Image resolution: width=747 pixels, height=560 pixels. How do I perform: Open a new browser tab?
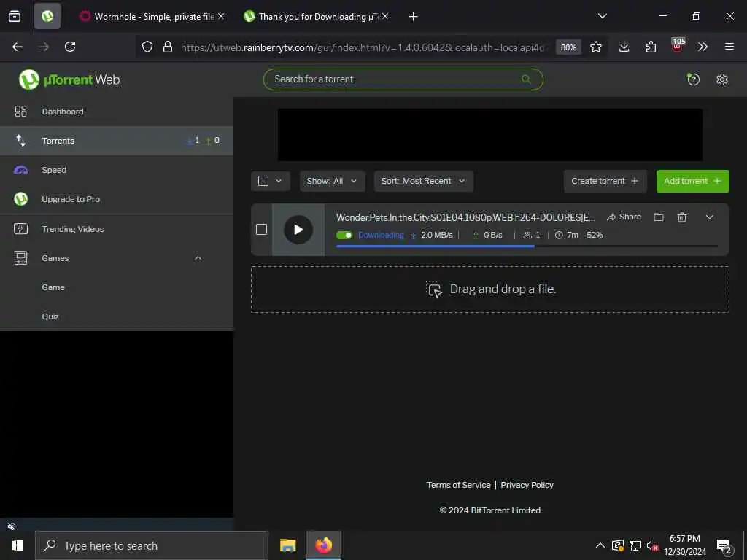(413, 17)
